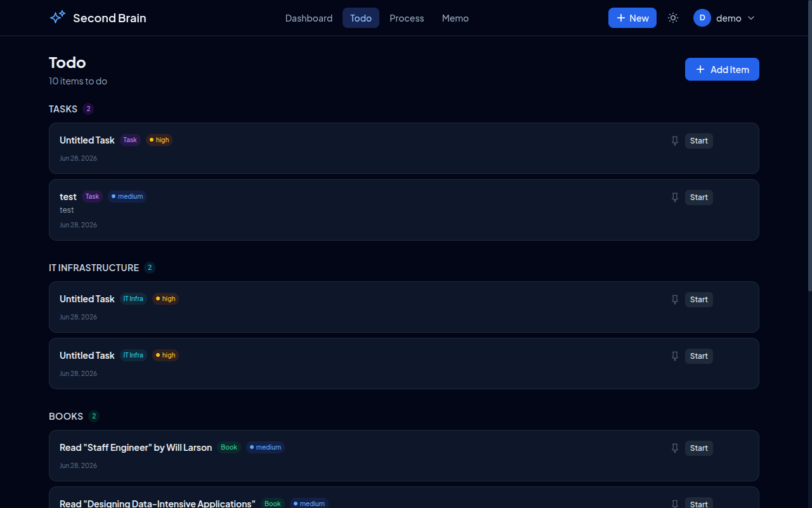
Task: Click the plus icon in New button
Action: pos(621,18)
